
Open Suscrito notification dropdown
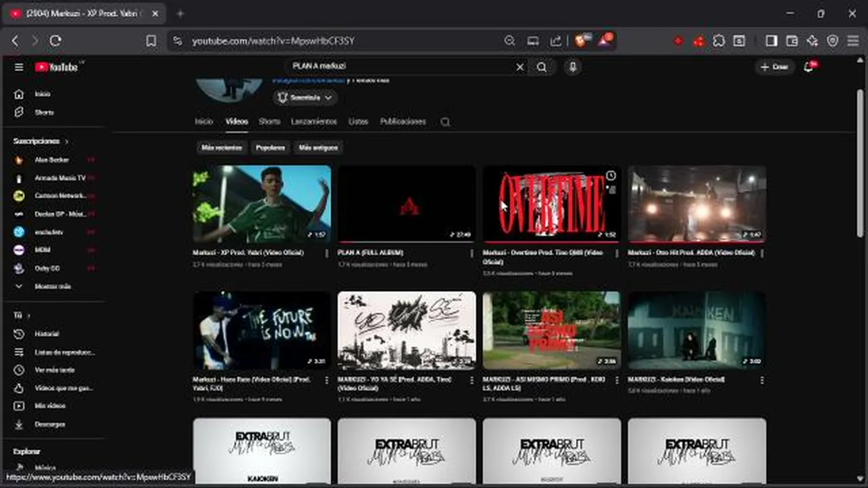tap(305, 98)
